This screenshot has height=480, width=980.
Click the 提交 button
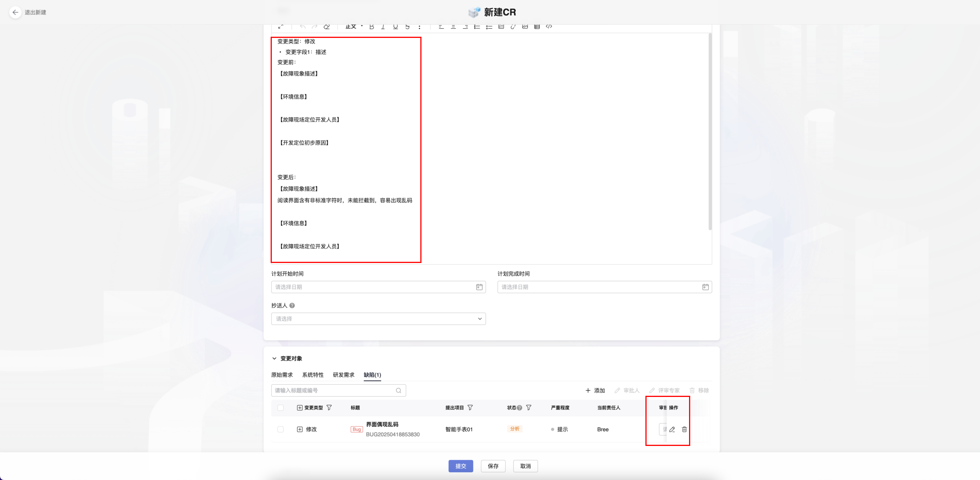coord(460,466)
